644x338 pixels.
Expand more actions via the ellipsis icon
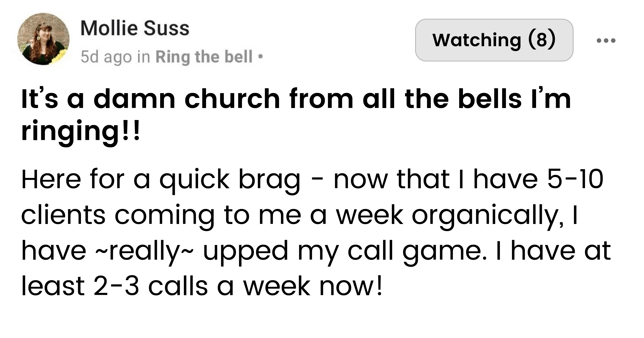click(606, 40)
